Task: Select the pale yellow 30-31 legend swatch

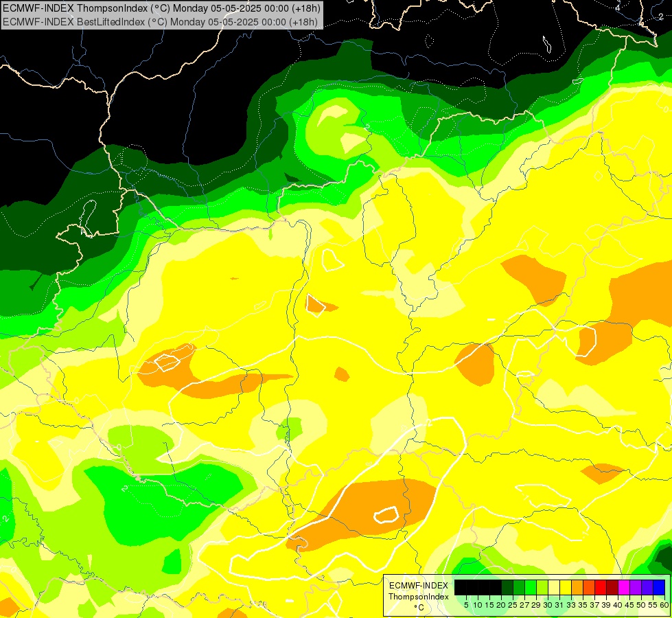Action: 554,587
